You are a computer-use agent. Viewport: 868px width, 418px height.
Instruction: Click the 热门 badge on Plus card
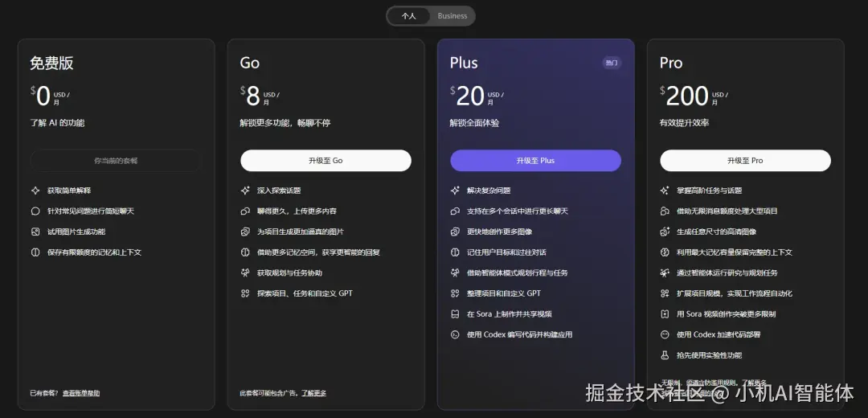click(612, 64)
